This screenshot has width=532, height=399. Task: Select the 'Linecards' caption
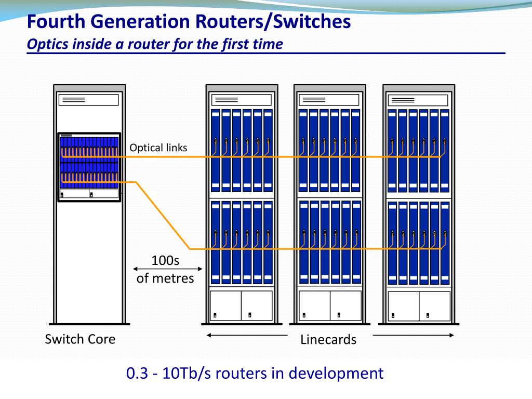[x=328, y=339]
